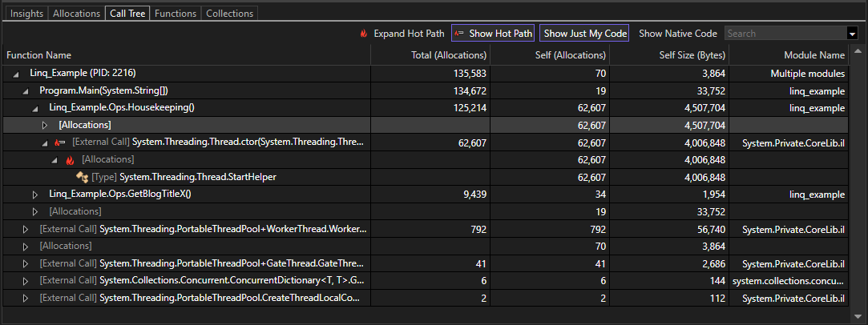Image resolution: width=868 pixels, height=325 pixels.
Task: Click inside the Search input field
Action: pos(784,34)
